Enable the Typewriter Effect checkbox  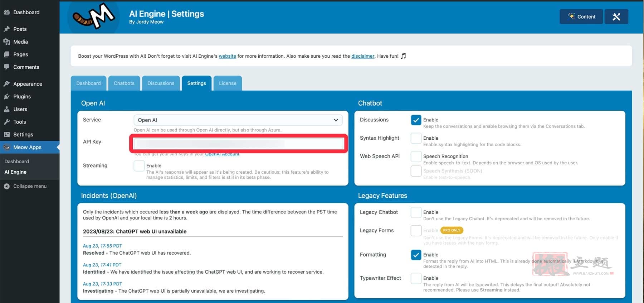[416, 278]
